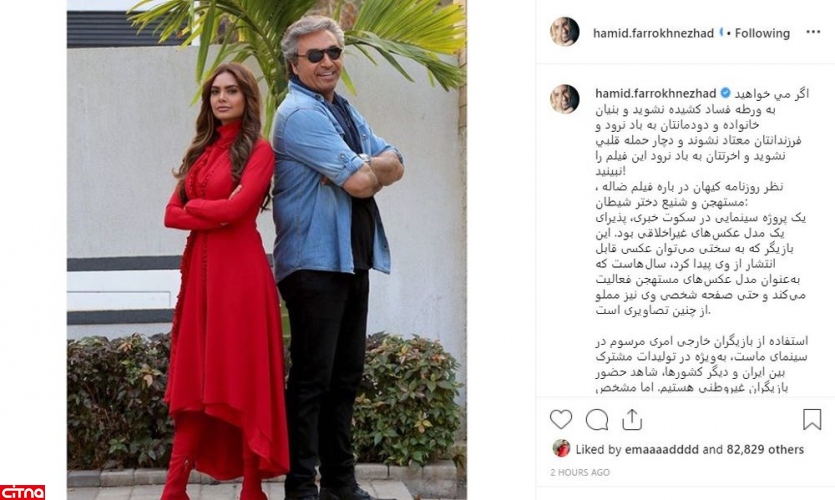Image resolution: width=835 pixels, height=500 pixels.
Task: Open comments with the speech bubble icon
Action: (596, 420)
